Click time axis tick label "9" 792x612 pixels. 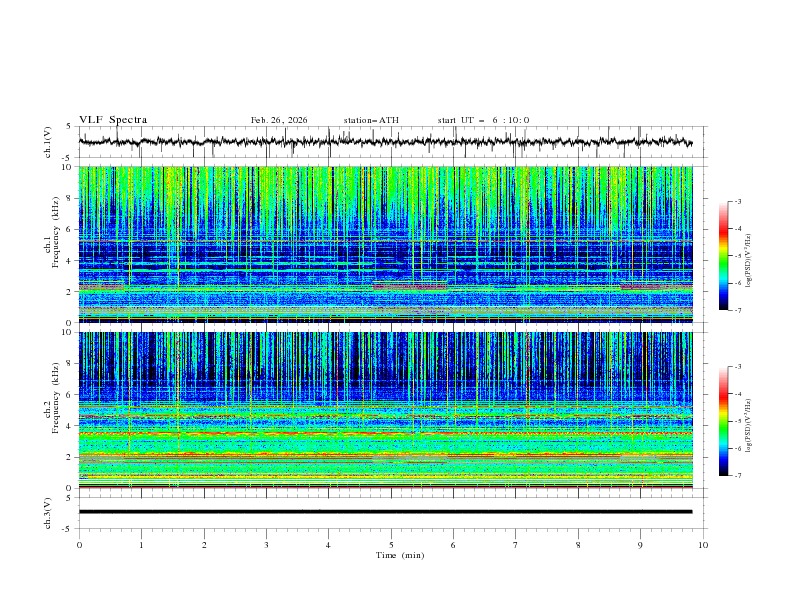[x=640, y=545]
